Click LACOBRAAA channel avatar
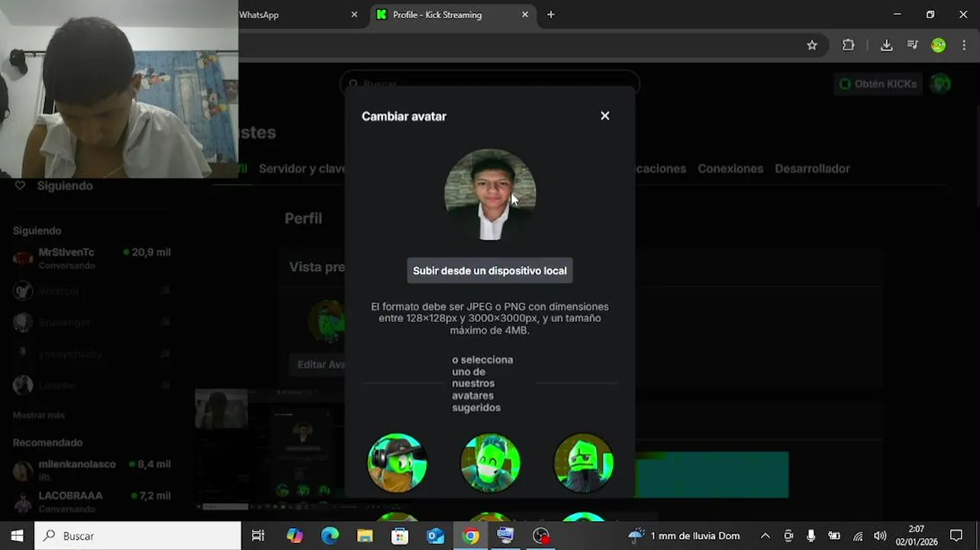 coord(23,502)
